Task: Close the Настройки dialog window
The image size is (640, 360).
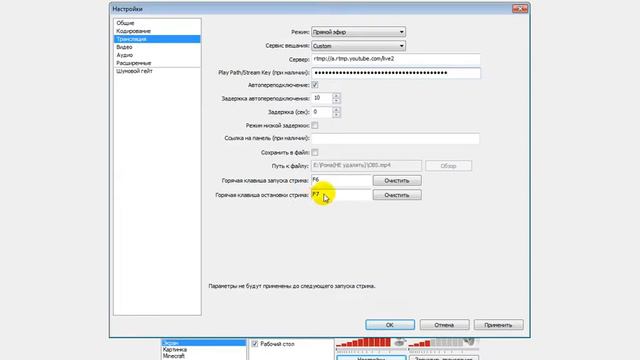Action: (x=520, y=9)
